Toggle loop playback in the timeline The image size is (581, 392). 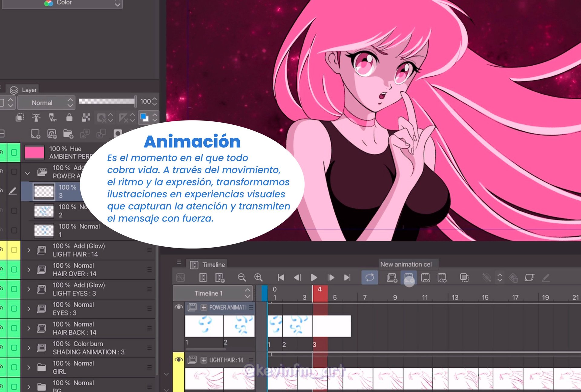pos(369,277)
